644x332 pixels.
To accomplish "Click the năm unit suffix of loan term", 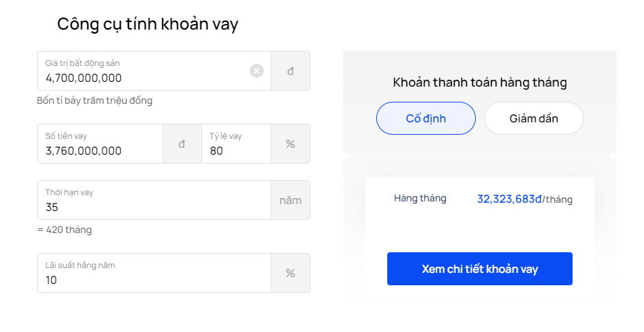I will [x=290, y=200].
